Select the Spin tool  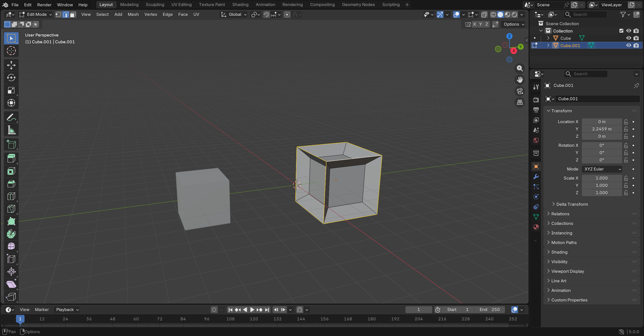pyautogui.click(x=11, y=234)
